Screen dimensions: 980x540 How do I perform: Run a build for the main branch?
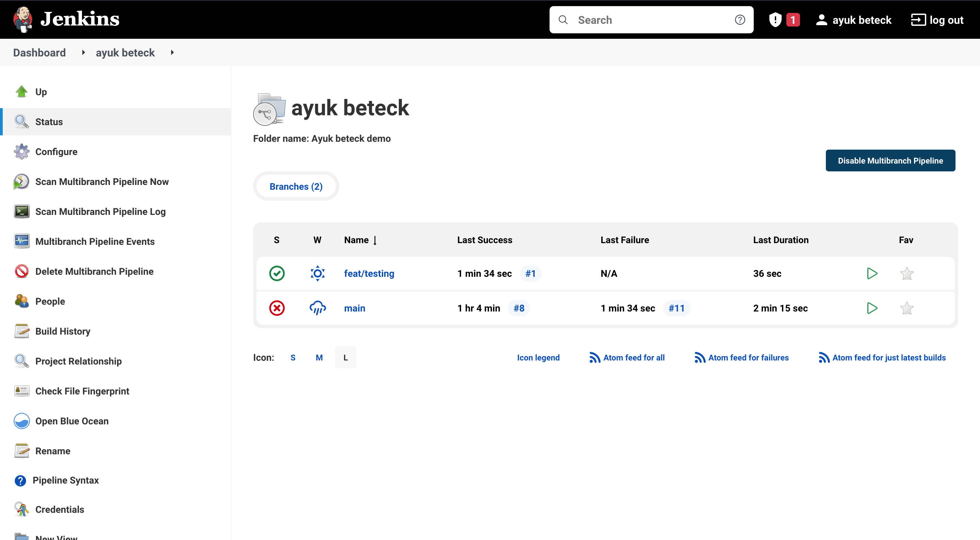(872, 308)
